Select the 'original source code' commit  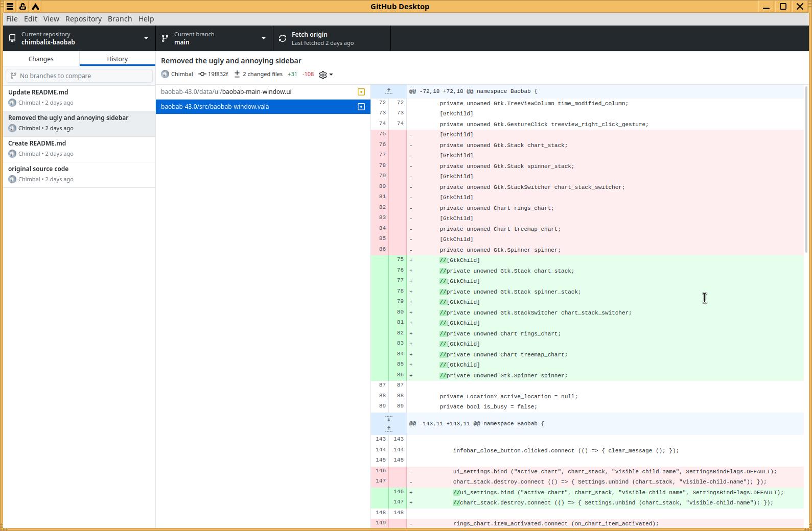79,174
